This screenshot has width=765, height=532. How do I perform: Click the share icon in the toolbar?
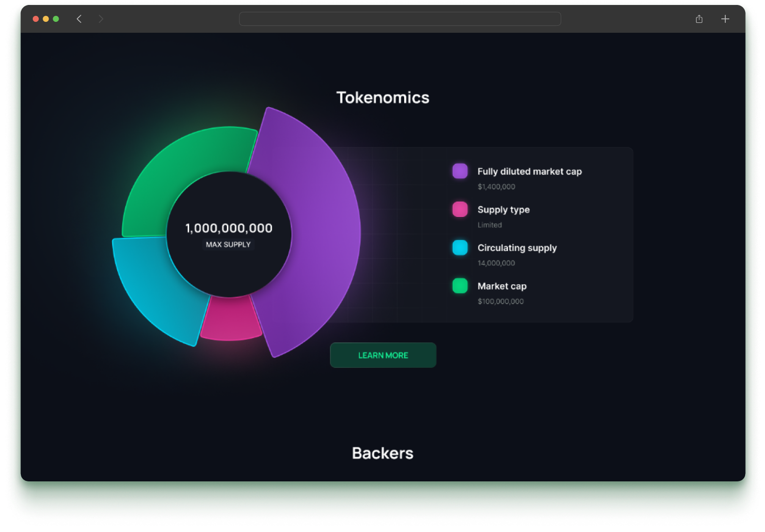point(699,18)
